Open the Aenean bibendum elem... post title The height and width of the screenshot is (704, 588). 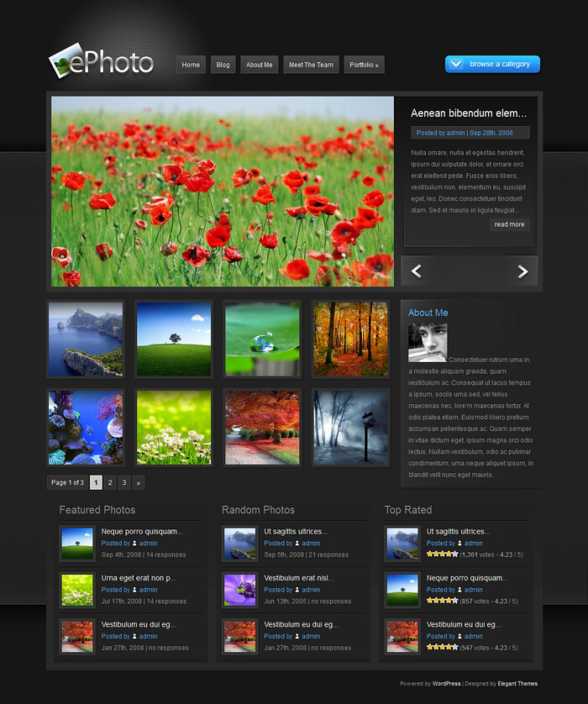[x=469, y=113]
